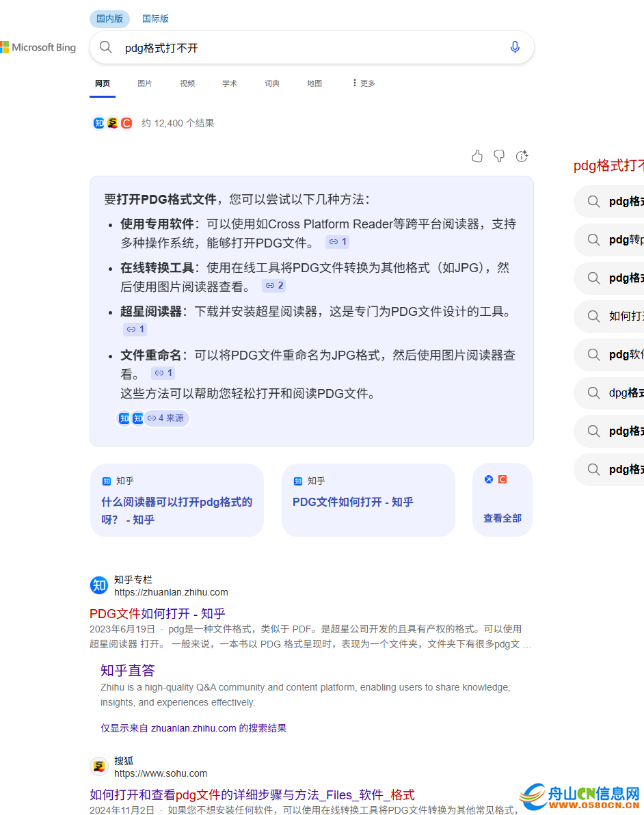Viewport: 644px width, 815px height.
Task: Expand the 4 来源 sources list
Action: [x=165, y=418]
